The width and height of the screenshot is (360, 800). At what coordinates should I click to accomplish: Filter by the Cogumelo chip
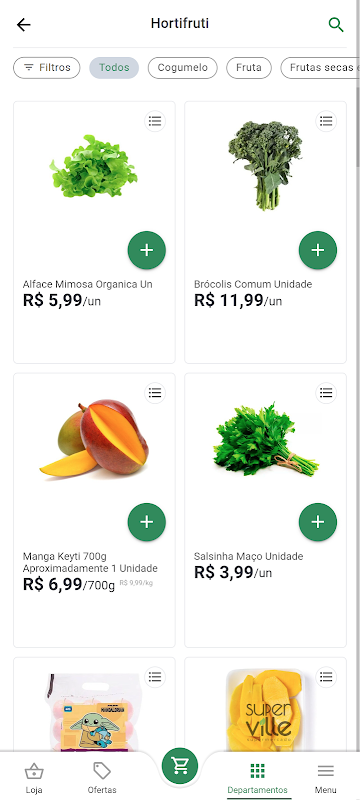pyautogui.click(x=183, y=68)
